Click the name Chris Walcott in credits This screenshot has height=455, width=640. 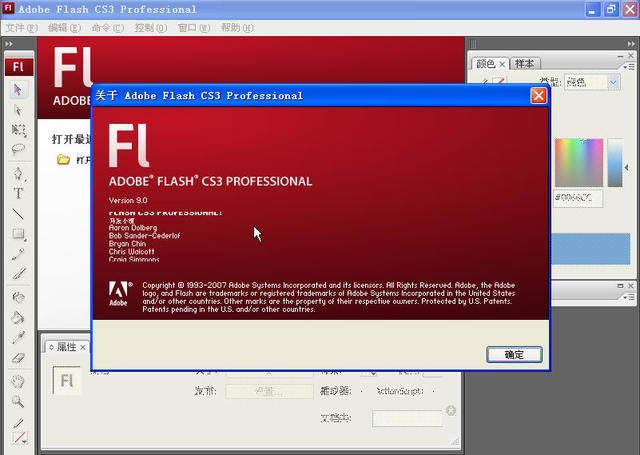(x=131, y=252)
